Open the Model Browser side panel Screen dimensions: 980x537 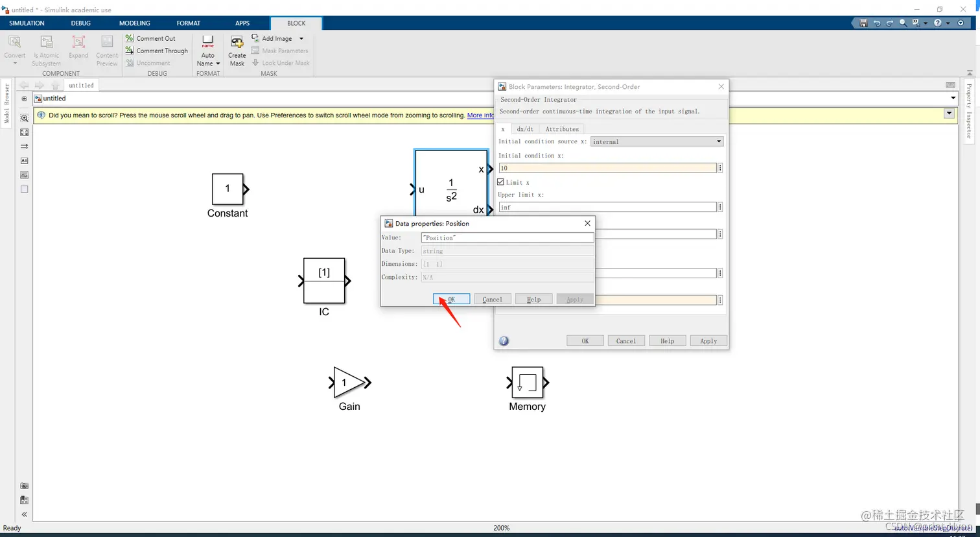6,103
